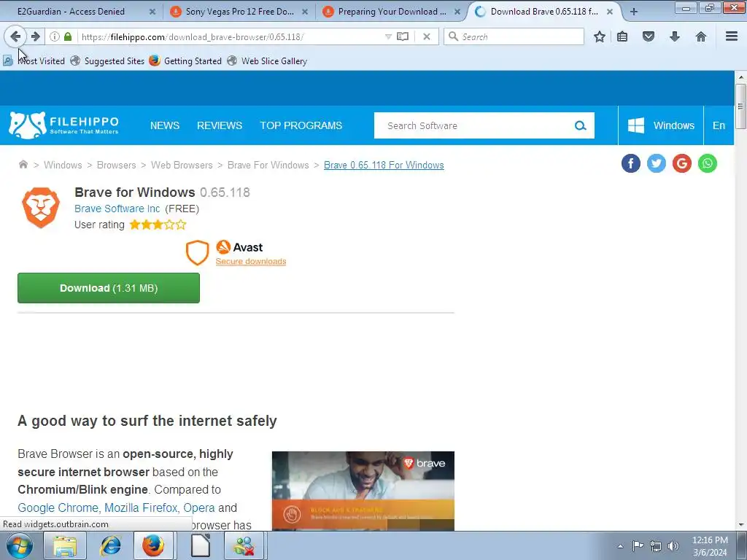Viewport: 747px width, 560px height.
Task: Share page on Google Plus
Action: click(682, 163)
